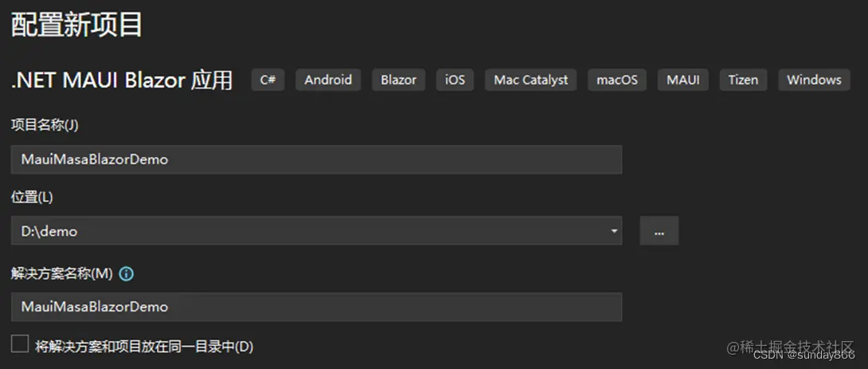Viewport: 868px width, 369px height.
Task: Click the info icon beside 解决方案名称
Action: point(126,273)
